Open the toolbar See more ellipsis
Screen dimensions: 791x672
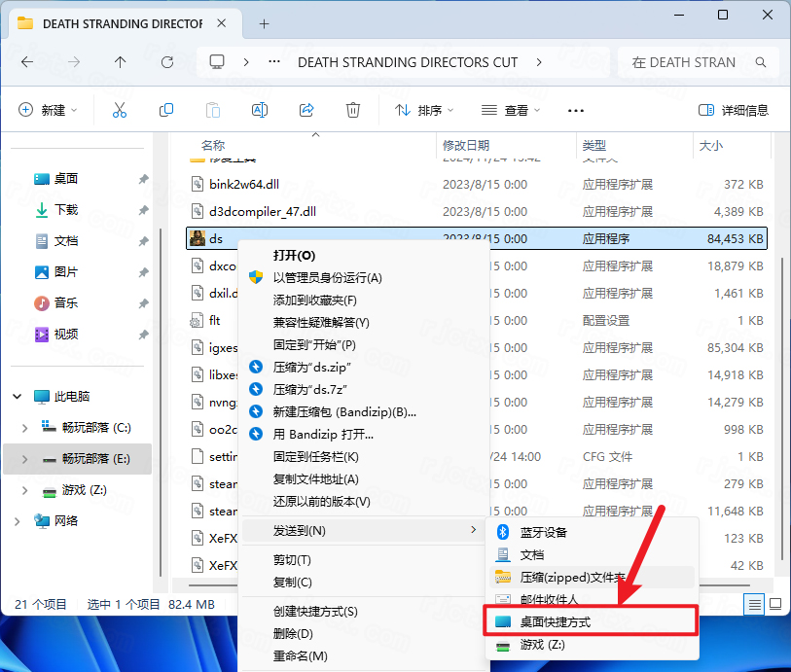click(576, 111)
